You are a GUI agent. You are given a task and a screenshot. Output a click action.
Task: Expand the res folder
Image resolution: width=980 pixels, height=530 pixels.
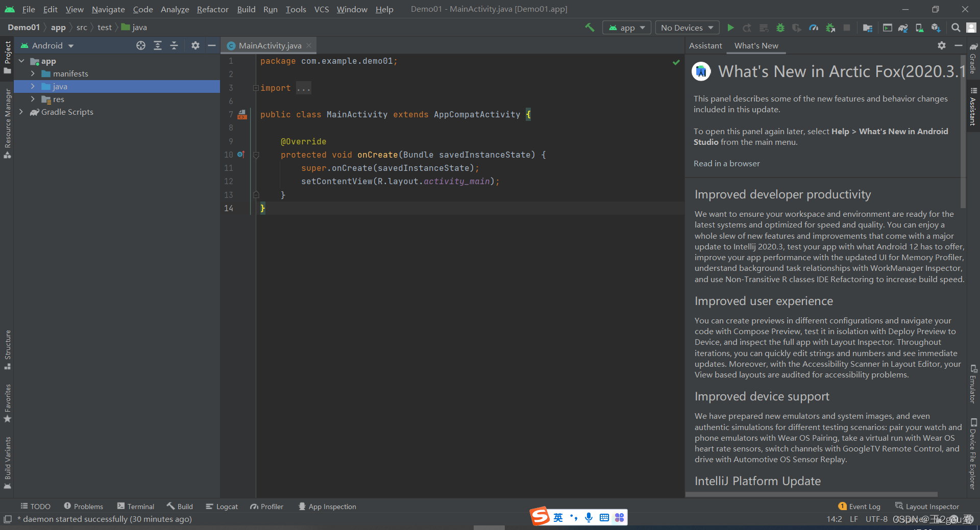[x=33, y=99]
